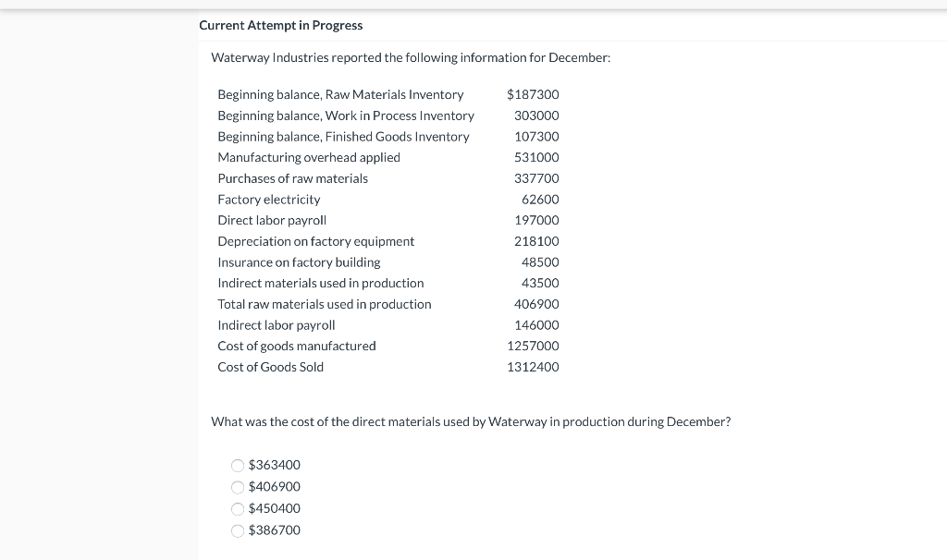Click the Total raw materials used value 406900

[536, 303]
